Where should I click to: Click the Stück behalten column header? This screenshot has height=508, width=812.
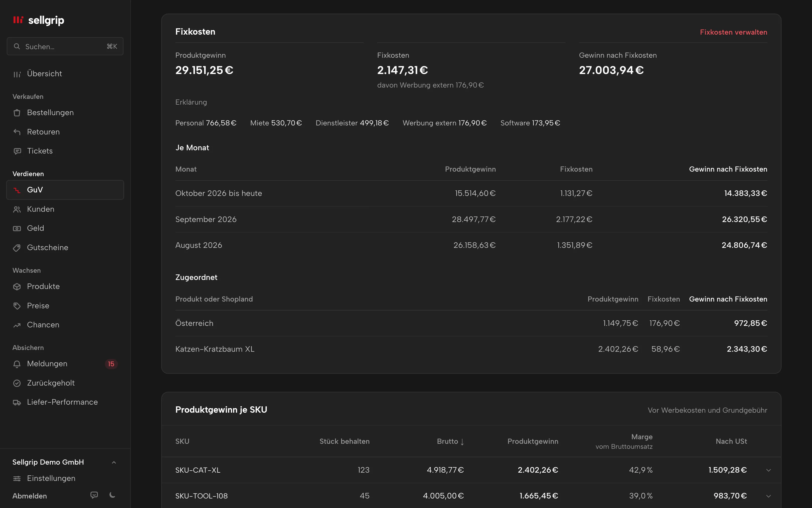(344, 442)
